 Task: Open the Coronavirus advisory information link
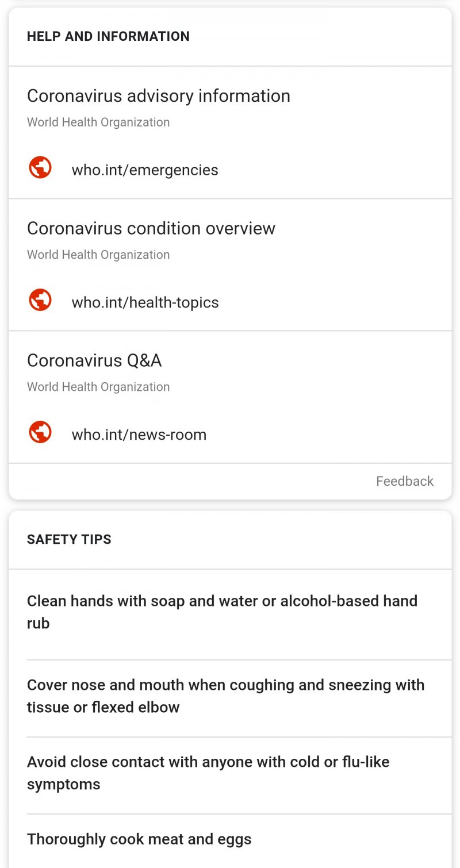[x=159, y=96]
